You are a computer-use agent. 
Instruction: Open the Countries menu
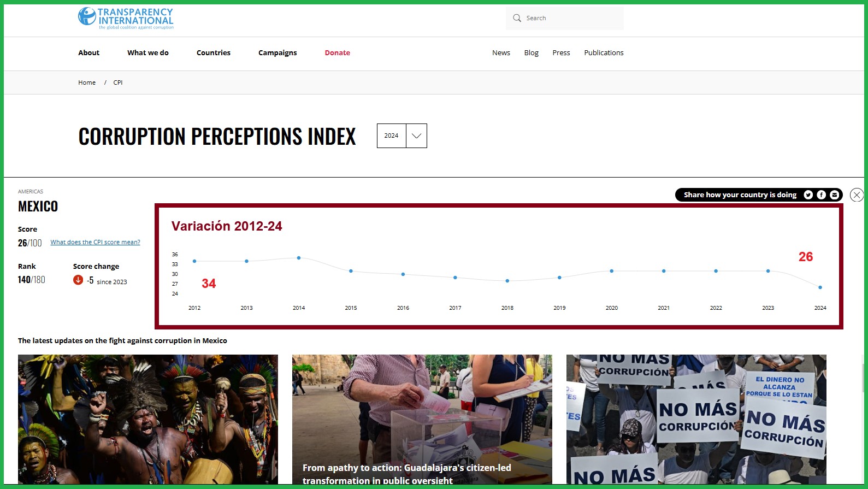214,53
